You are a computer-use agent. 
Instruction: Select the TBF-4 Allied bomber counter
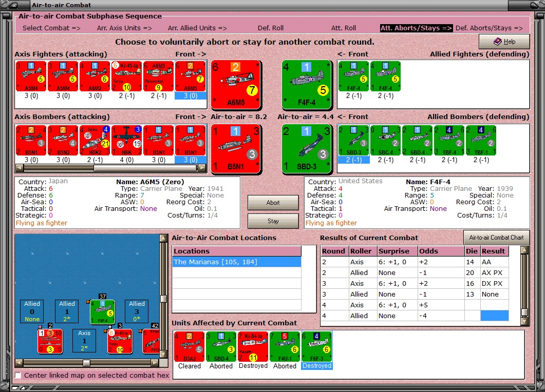pos(449,140)
